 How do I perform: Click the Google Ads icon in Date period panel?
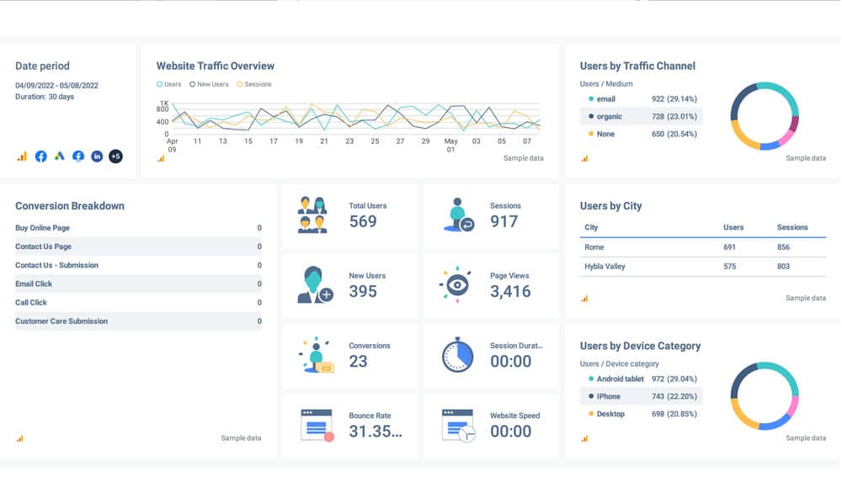click(60, 157)
